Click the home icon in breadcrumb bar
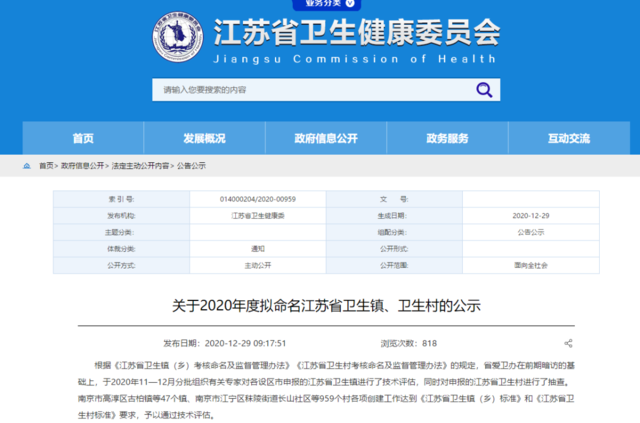Viewport: 640px width, 423px height. pos(27,166)
